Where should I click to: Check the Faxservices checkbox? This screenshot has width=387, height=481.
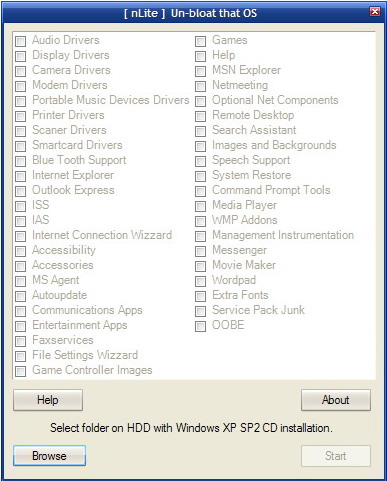tap(20, 341)
